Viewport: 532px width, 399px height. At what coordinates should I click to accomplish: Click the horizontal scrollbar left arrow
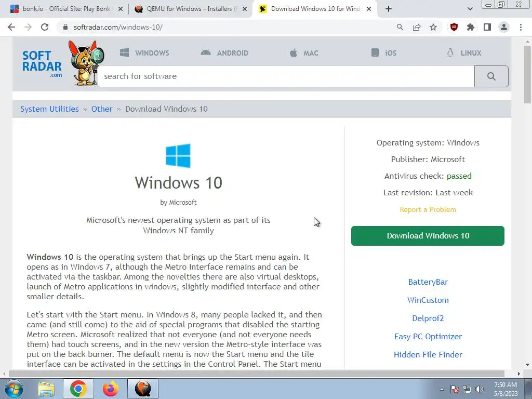pos(4,374)
